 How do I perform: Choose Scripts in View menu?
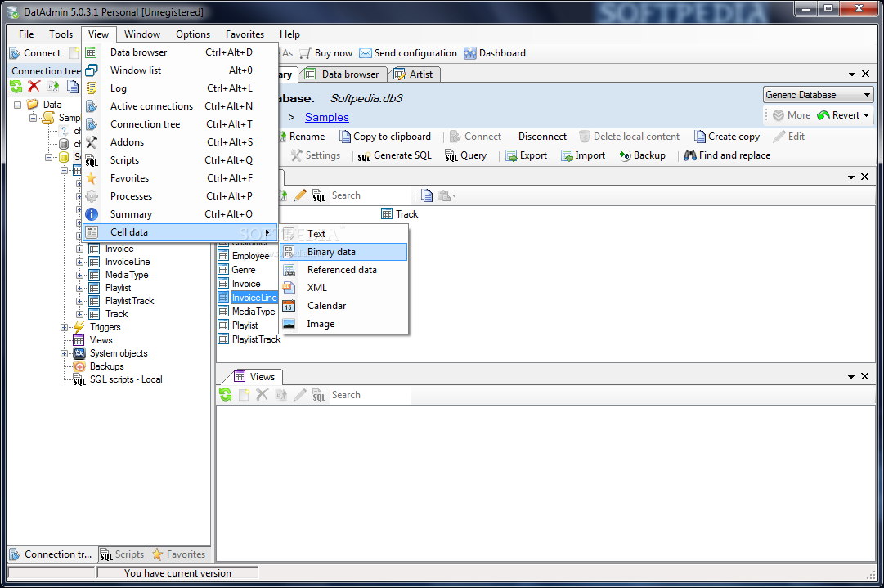click(181, 160)
